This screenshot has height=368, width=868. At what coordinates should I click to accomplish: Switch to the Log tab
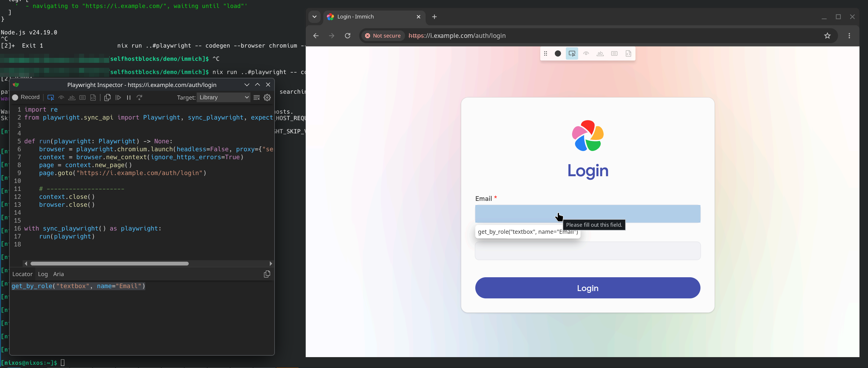coord(43,274)
